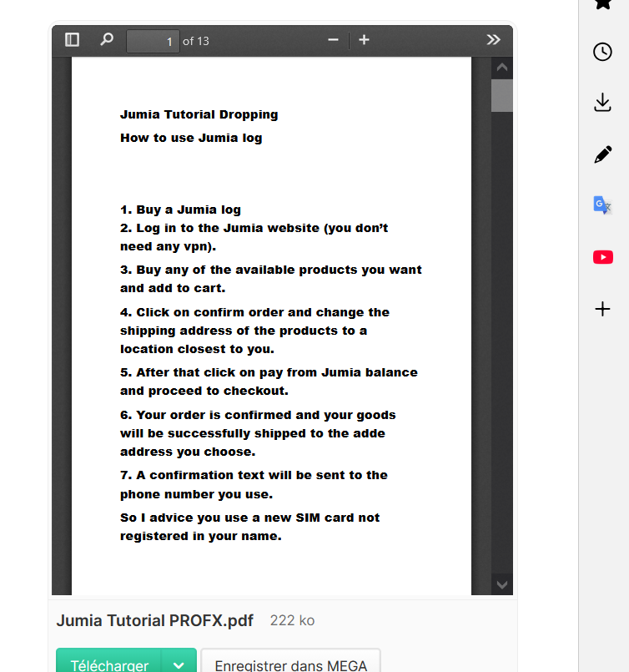Zoom out with the minus button
Viewport: 629px width, 672px height.
coord(333,40)
